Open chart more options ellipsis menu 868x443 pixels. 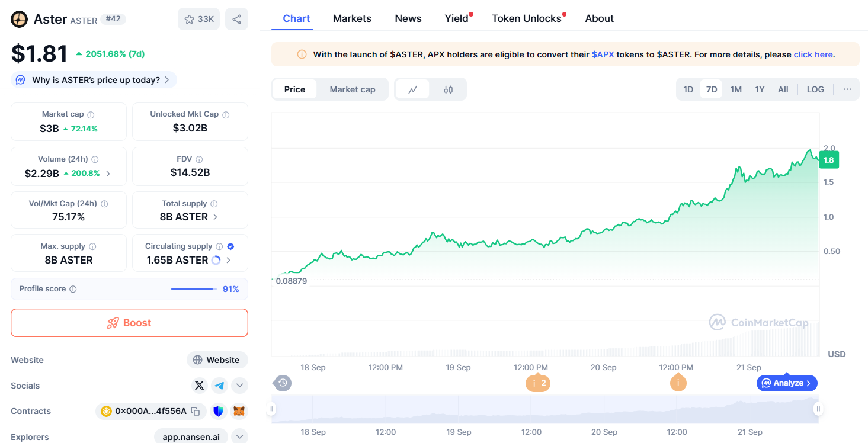click(x=847, y=89)
